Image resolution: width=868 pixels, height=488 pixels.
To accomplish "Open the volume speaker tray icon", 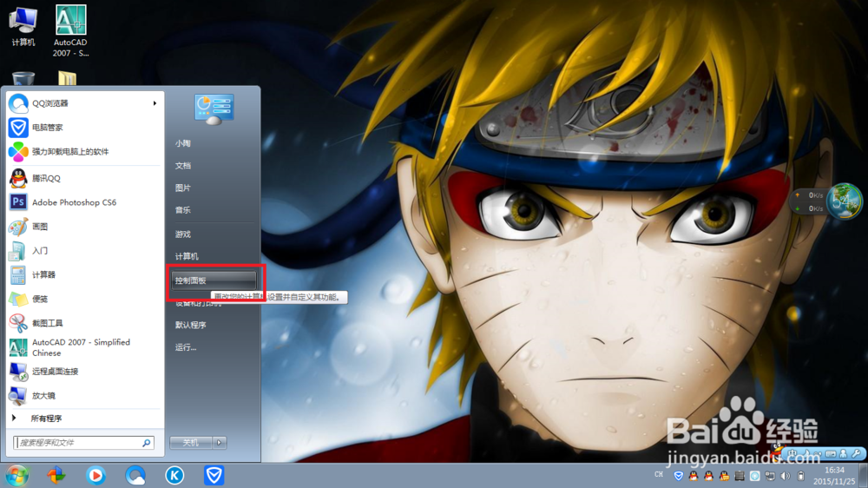I will pos(786,476).
